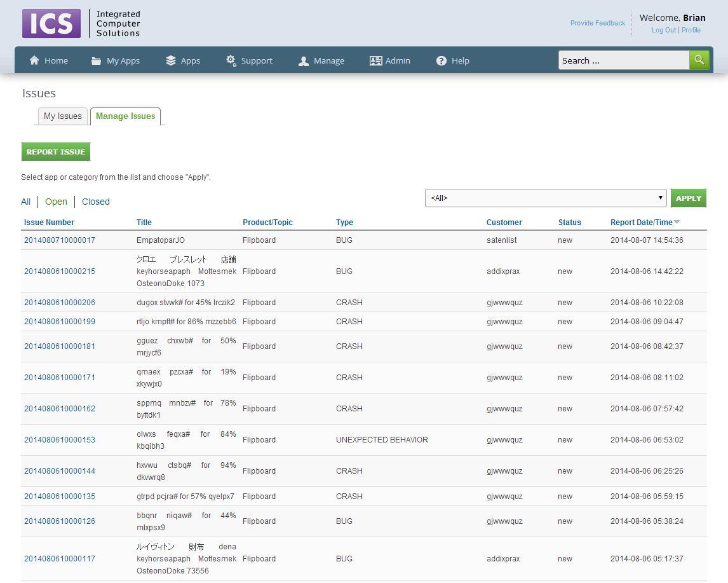728x583 pixels.
Task: Click the Apply button
Action: [689, 198]
